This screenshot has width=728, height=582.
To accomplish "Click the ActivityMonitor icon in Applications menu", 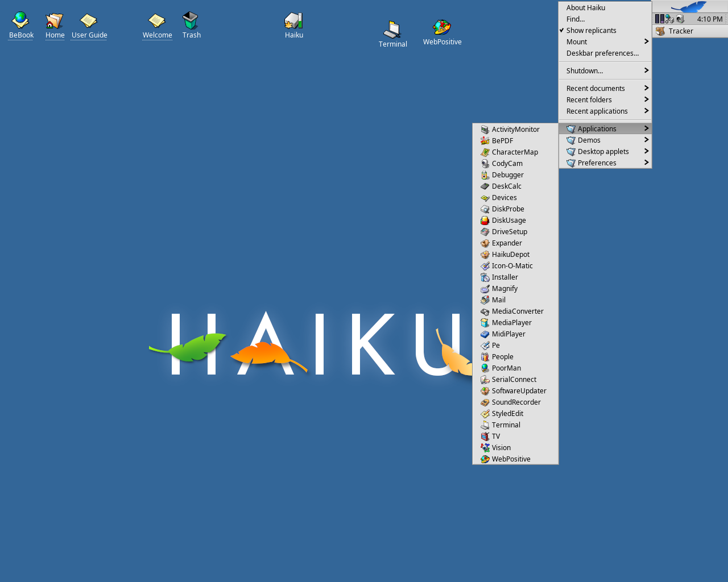I will (485, 130).
